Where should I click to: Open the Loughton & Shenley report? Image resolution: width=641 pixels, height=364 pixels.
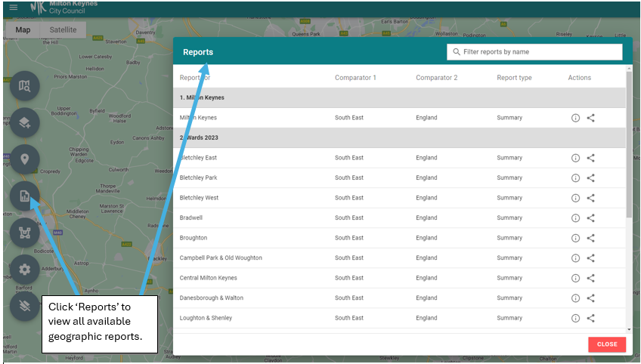206,318
